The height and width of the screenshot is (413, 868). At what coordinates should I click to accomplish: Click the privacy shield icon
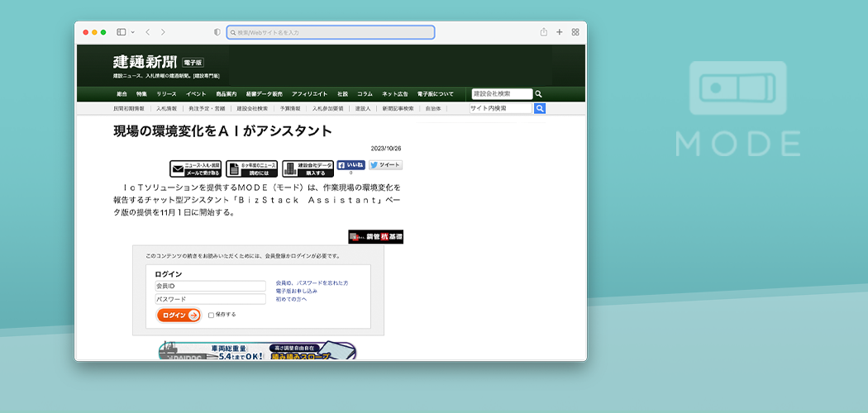217,32
